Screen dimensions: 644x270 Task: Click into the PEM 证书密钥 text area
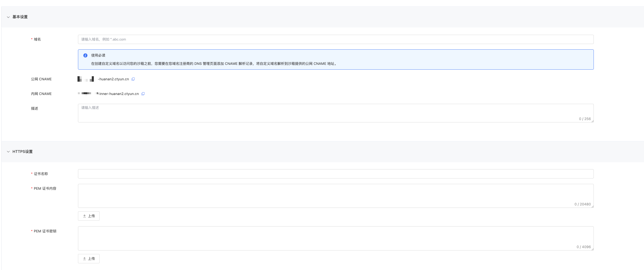coord(335,238)
